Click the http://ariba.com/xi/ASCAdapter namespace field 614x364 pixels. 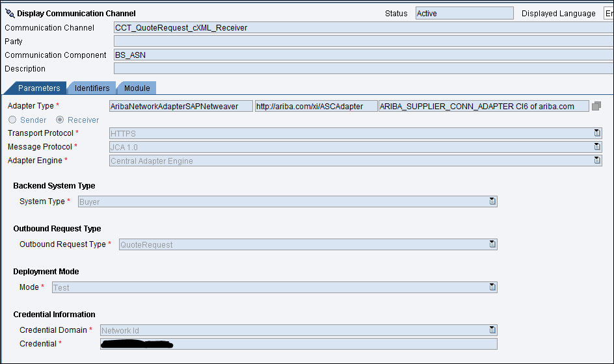pos(316,106)
